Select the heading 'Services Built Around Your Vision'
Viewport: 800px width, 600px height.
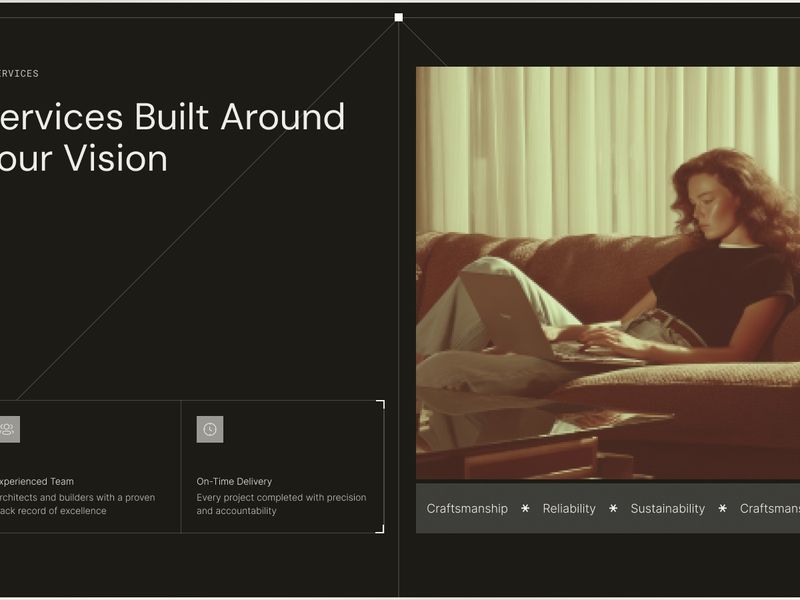point(172,137)
